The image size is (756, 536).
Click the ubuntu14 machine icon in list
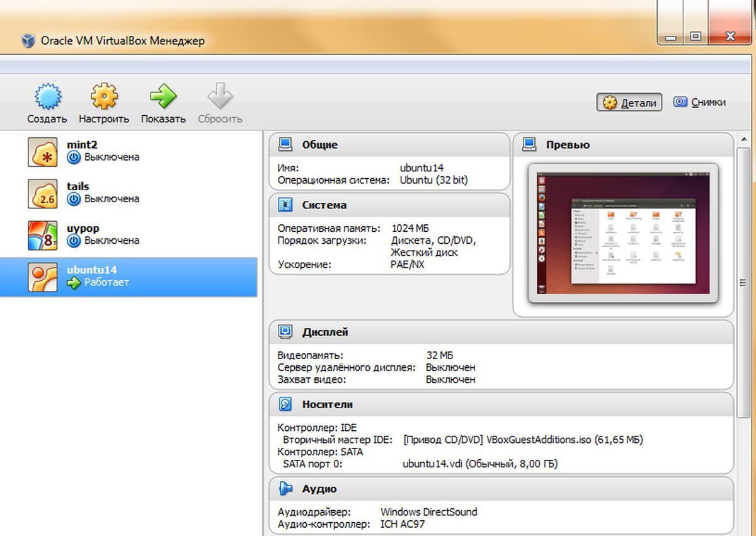click(43, 277)
